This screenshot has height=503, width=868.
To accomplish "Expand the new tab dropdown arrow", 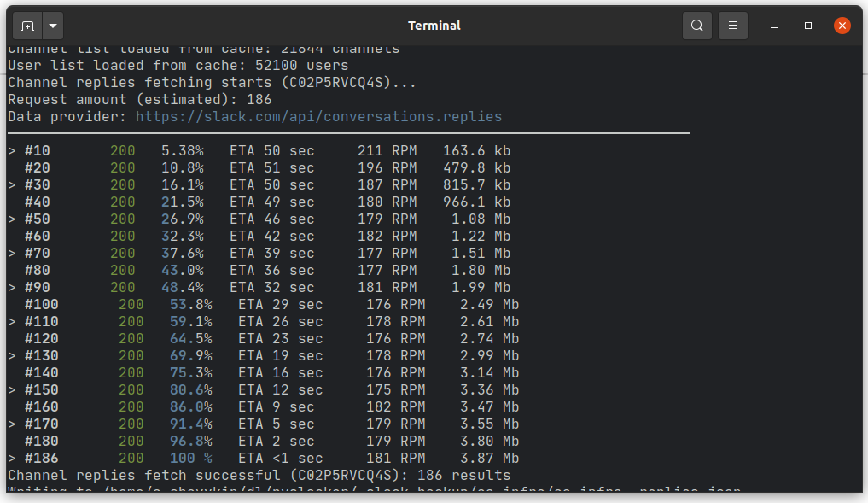I will point(53,26).
